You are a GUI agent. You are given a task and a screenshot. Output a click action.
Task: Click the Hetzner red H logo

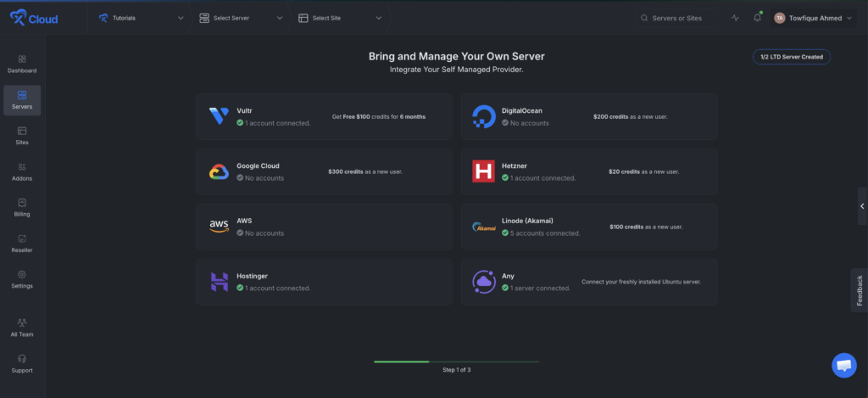(483, 171)
